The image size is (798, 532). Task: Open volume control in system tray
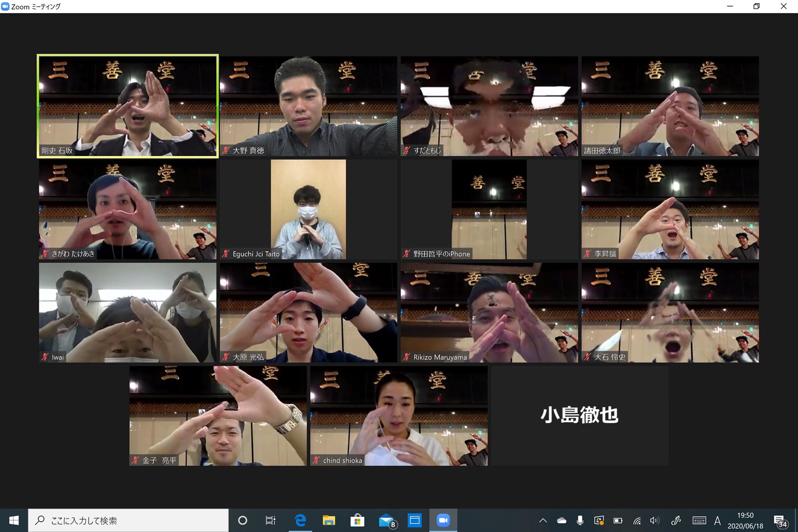[655, 520]
